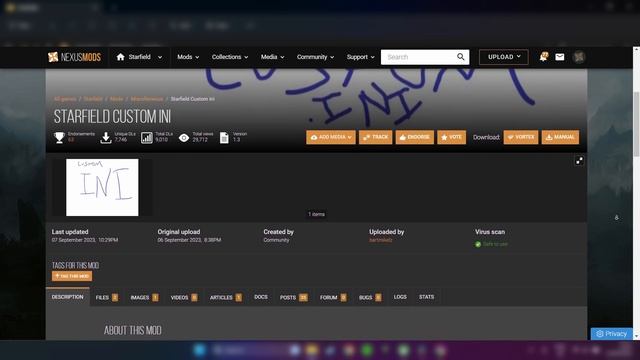The height and width of the screenshot is (360, 640).
Task: Go to the Starfield home icon
Action: click(x=120, y=57)
